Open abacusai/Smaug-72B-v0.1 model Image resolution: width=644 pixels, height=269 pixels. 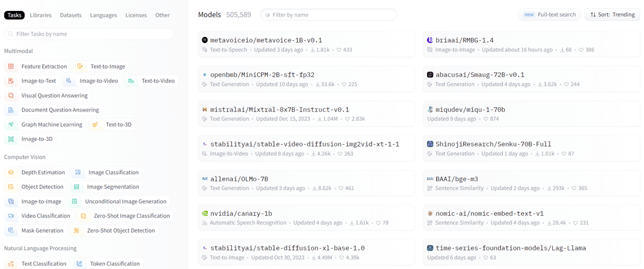coord(531,79)
